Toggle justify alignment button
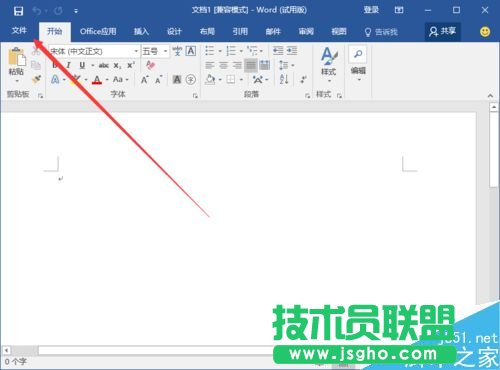This screenshot has height=370, width=500. 251,65
